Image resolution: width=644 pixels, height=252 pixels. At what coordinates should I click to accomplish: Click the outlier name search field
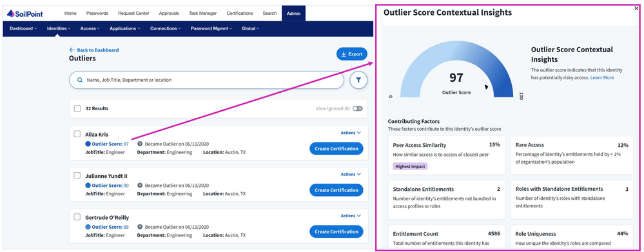click(x=206, y=80)
